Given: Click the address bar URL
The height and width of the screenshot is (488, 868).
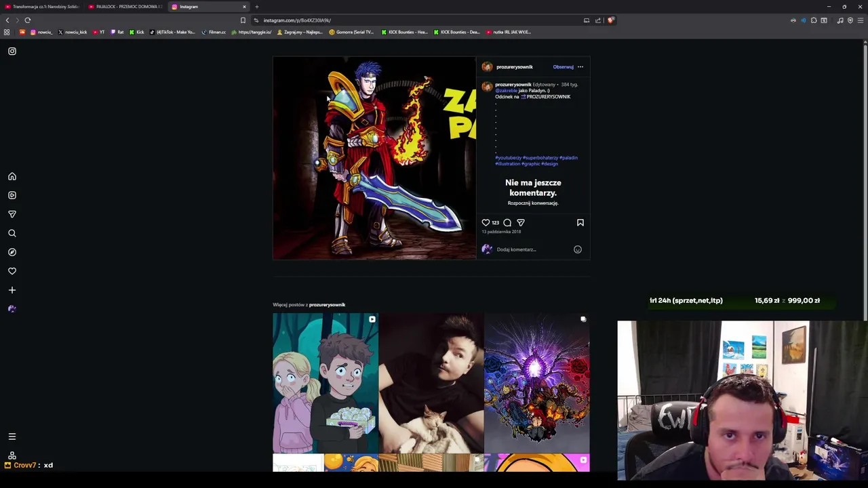Looking at the screenshot, I should tap(297, 20).
